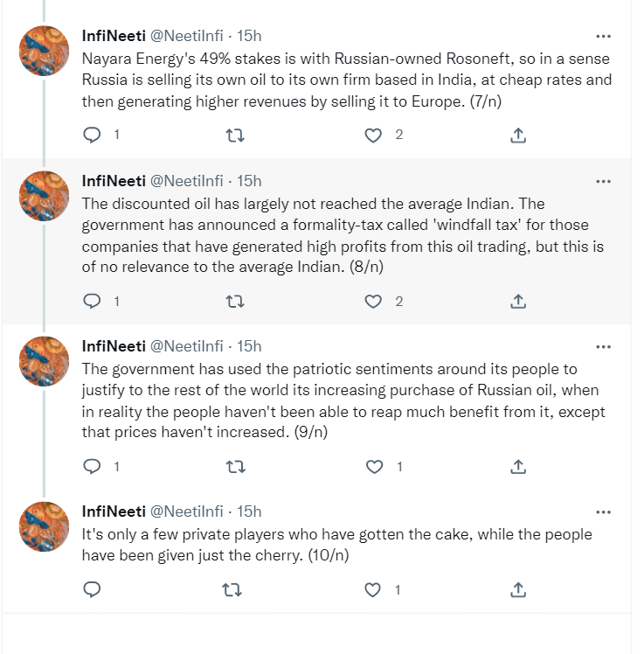This screenshot has width=644, height=654.
Task: Like the 7/n Rosneft stakes tweet
Action: pos(374,136)
